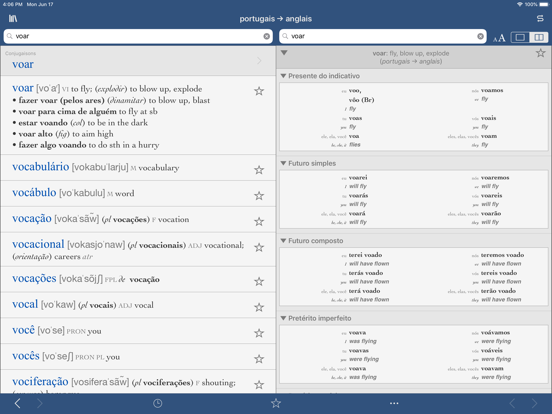The height and width of the screenshot is (414, 552).
Task: Open favorites star in bottom bar
Action: 276,403
